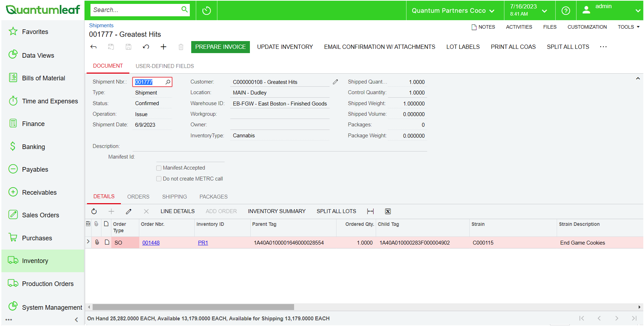Open the Sales Orders module
Image resolution: width=644 pixels, height=326 pixels.
(40, 215)
